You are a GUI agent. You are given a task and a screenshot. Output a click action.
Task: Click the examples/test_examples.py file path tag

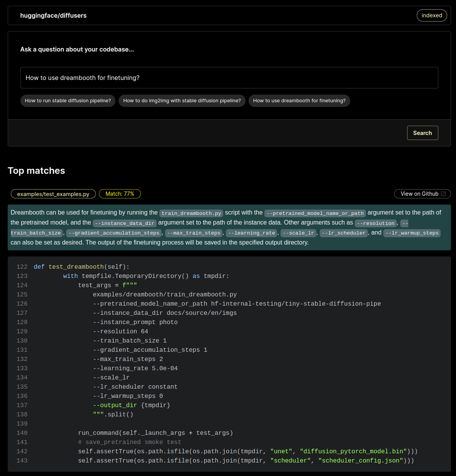(x=53, y=194)
